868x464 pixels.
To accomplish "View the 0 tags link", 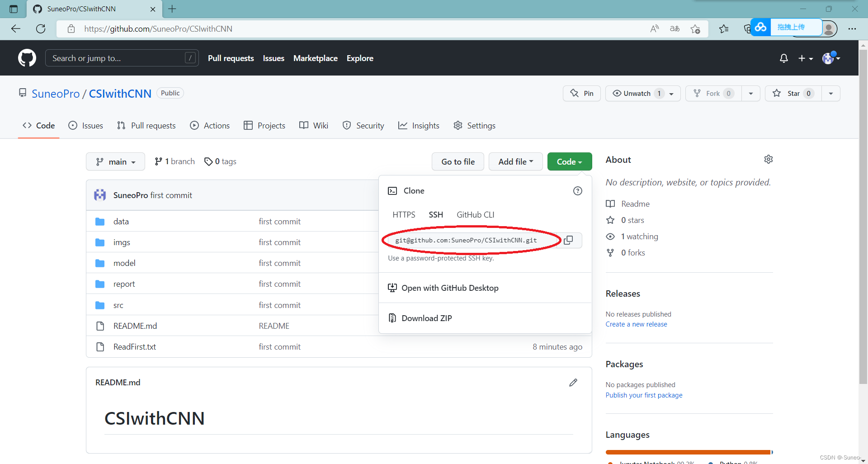I will click(220, 161).
